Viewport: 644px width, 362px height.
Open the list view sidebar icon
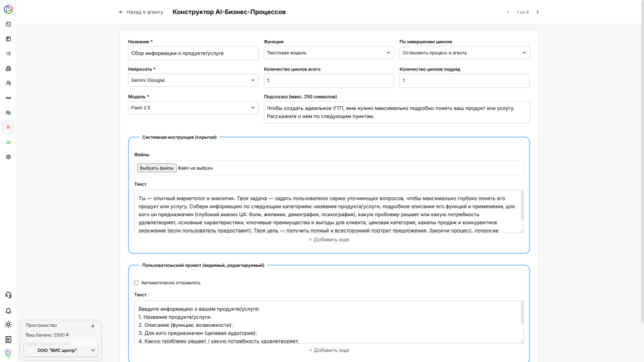point(8,53)
